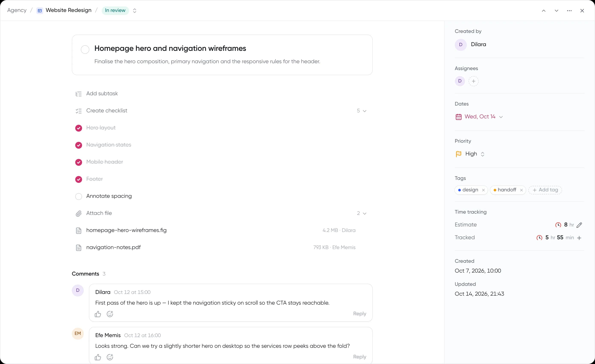Open the navigation-notes.pdf file name
Viewport: 595px width, 364px height.
coord(113,247)
